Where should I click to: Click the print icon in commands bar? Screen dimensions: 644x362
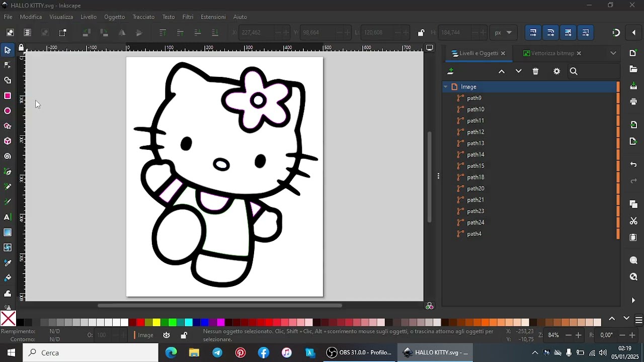633,102
